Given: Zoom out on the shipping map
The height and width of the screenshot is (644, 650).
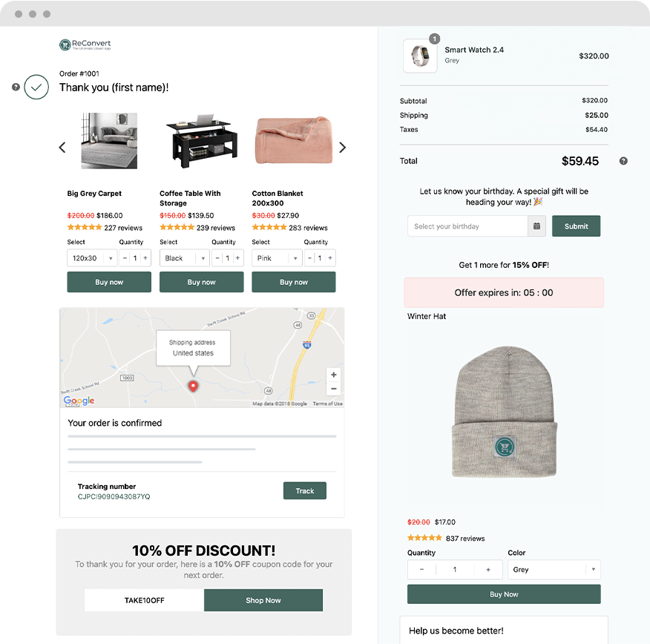Looking at the screenshot, I should [333, 388].
